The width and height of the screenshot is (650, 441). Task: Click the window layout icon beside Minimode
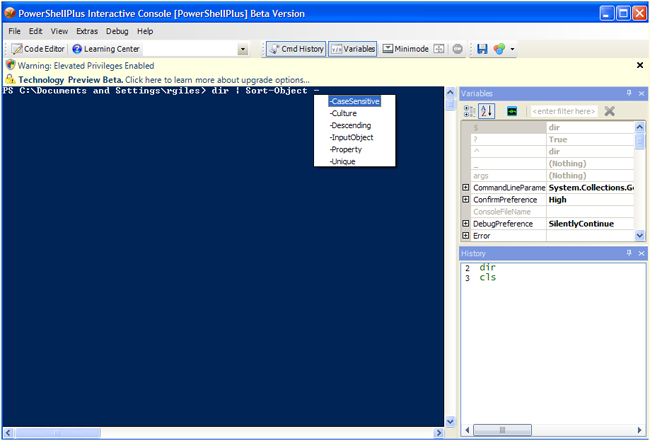click(439, 49)
